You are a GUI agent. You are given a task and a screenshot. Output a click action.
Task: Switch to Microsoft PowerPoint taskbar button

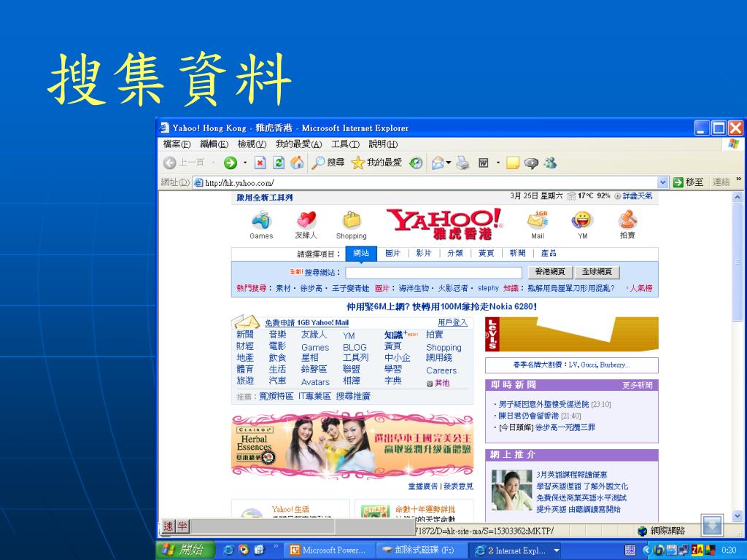[329, 551]
